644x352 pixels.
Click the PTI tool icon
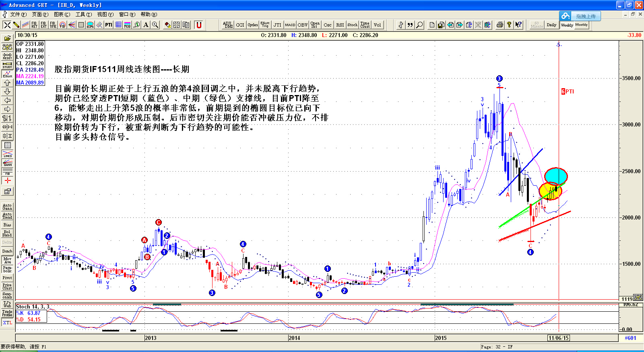(109, 25)
